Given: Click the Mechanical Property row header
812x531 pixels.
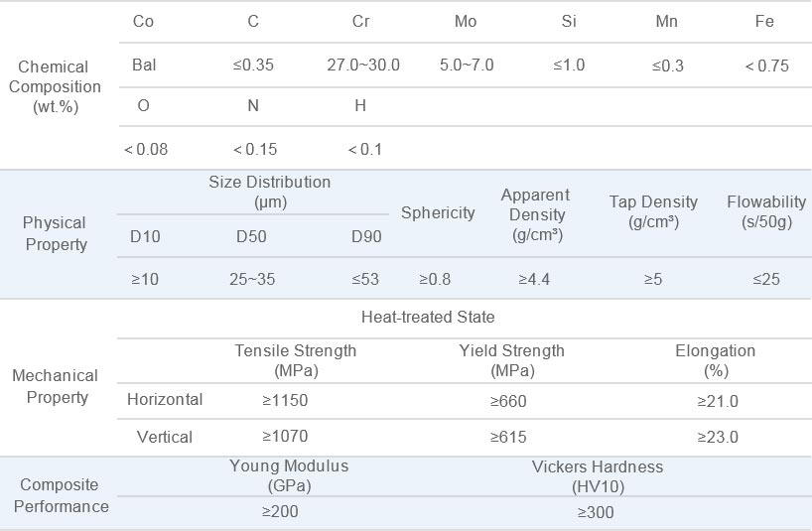Looking at the screenshot, I should coord(55,386).
